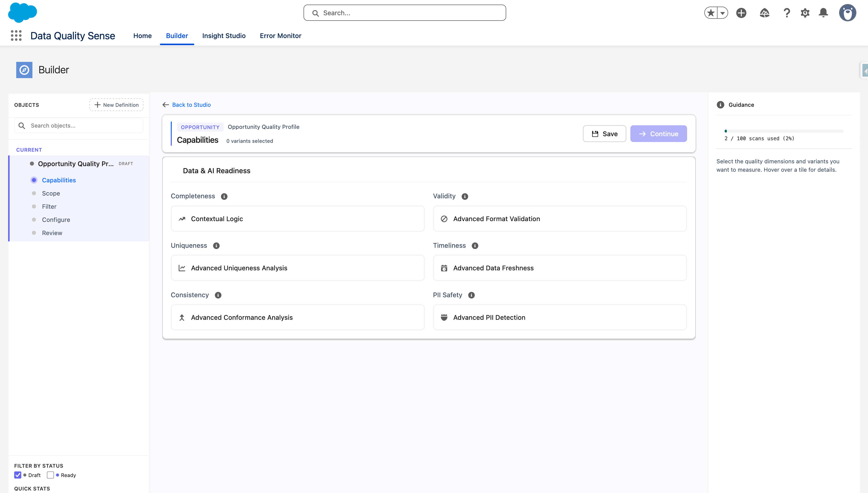Select the Advanced Uniqueness Analysis tile
Viewport: 868px width, 493px height.
[x=298, y=268]
